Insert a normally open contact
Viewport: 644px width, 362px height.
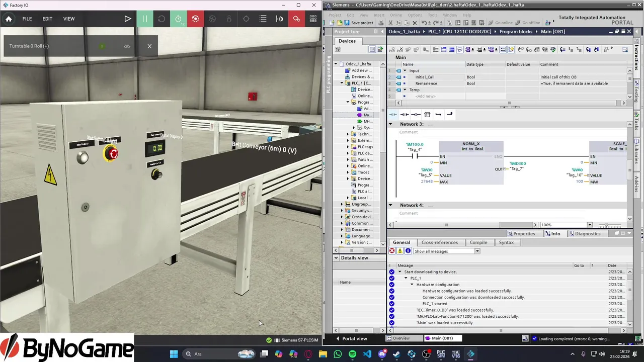[393, 115]
